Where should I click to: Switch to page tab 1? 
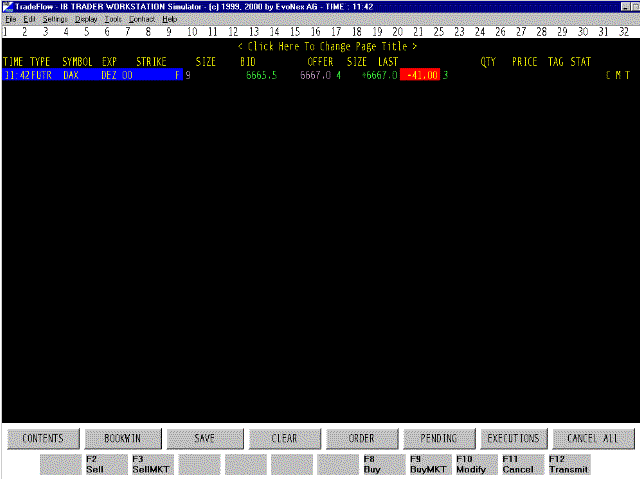coord(5,32)
